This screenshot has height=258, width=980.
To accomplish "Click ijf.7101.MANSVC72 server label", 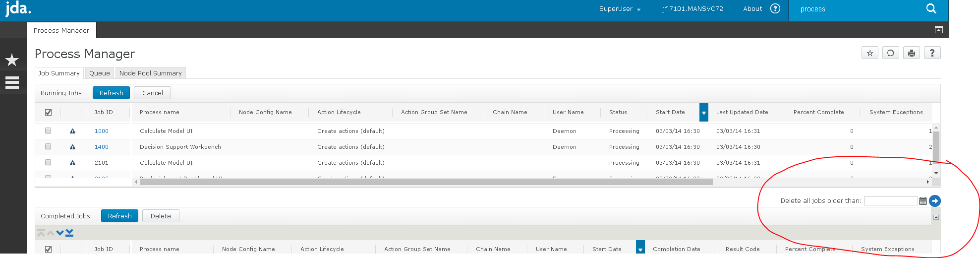I will (x=692, y=9).
